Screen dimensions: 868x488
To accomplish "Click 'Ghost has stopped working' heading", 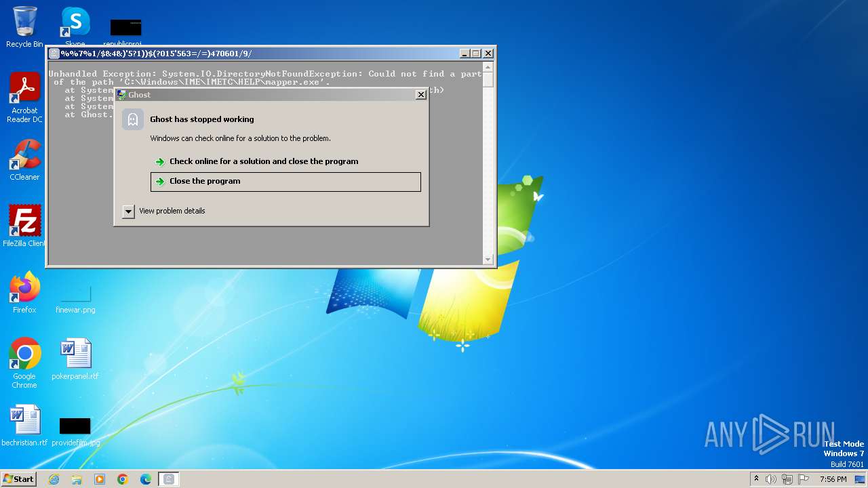I will 202,119.
